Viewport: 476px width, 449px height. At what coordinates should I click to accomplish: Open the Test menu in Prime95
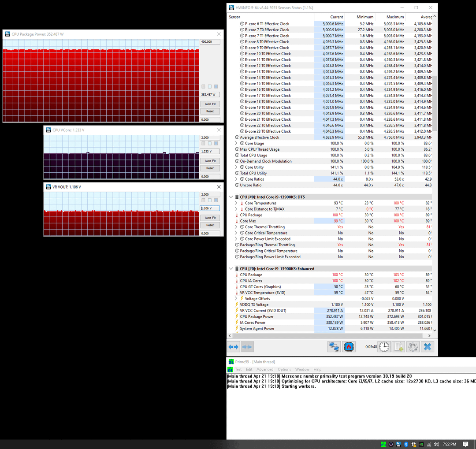point(238,369)
